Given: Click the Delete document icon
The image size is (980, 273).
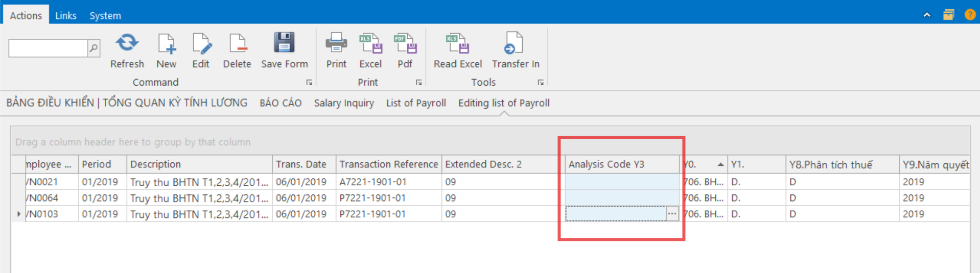Looking at the screenshot, I should click(x=237, y=44).
